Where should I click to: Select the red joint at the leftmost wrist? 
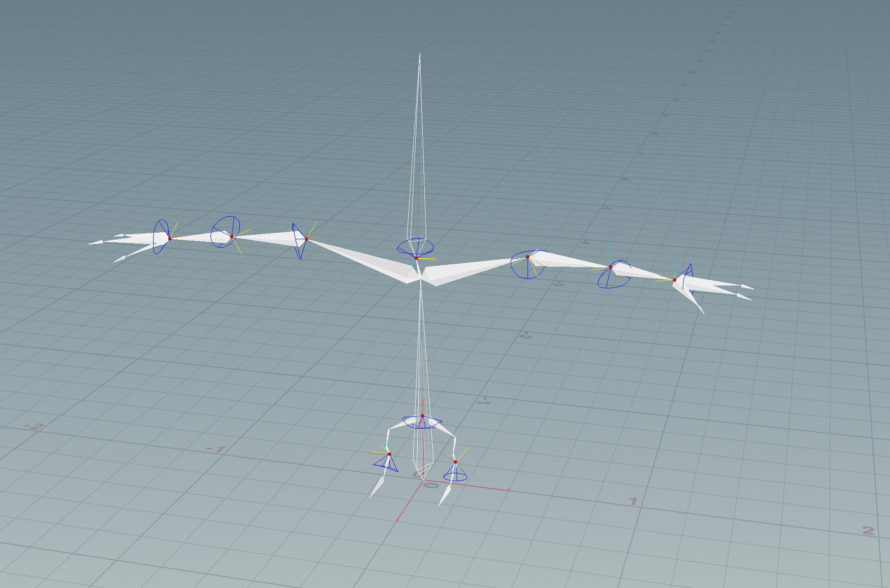[170, 239]
